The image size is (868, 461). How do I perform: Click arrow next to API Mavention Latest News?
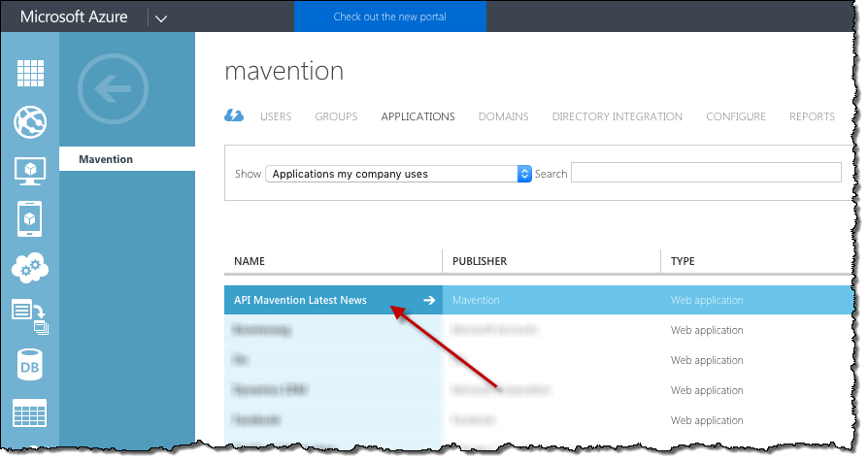[x=429, y=300]
